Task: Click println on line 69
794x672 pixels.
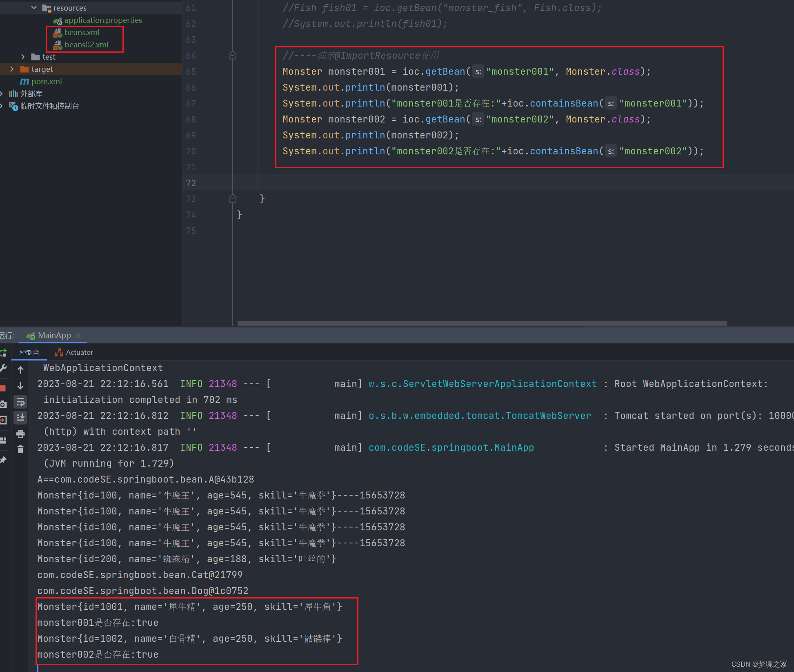Action: click(x=365, y=135)
